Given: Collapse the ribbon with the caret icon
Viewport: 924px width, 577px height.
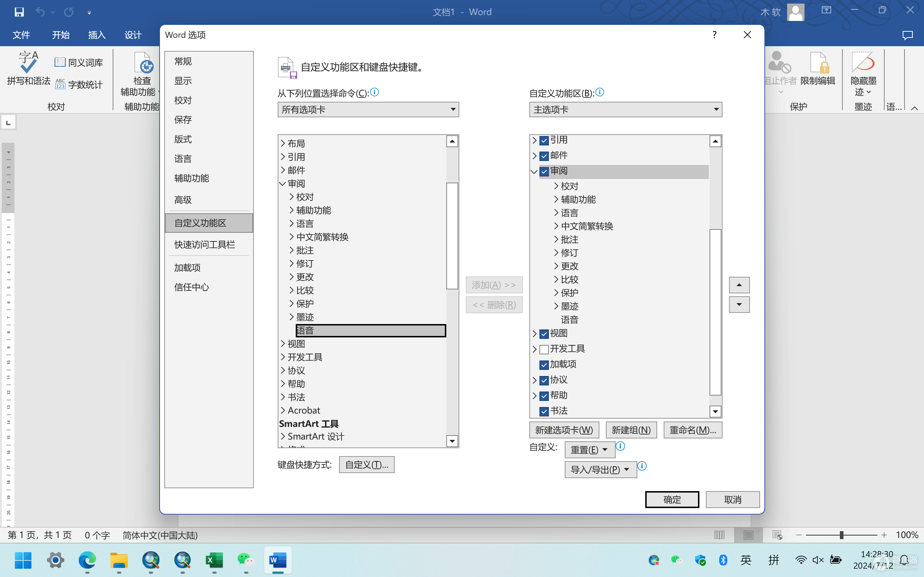Looking at the screenshot, I should [x=915, y=108].
